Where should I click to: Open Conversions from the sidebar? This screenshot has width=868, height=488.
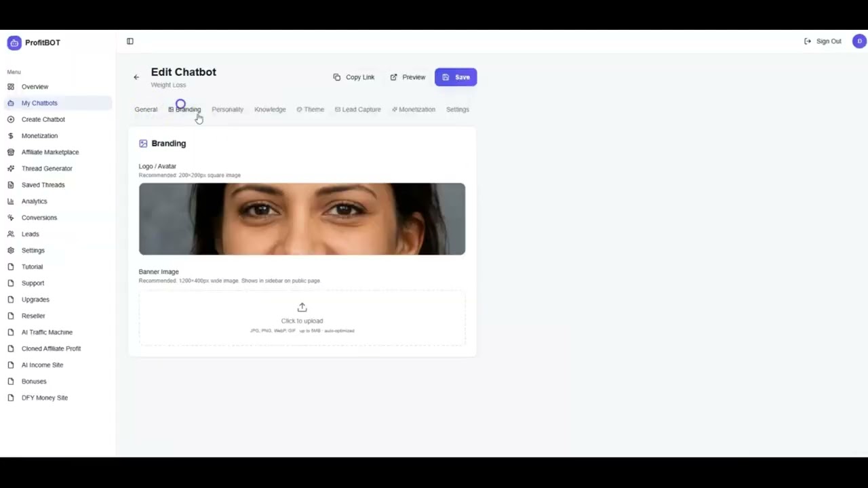(x=58, y=218)
